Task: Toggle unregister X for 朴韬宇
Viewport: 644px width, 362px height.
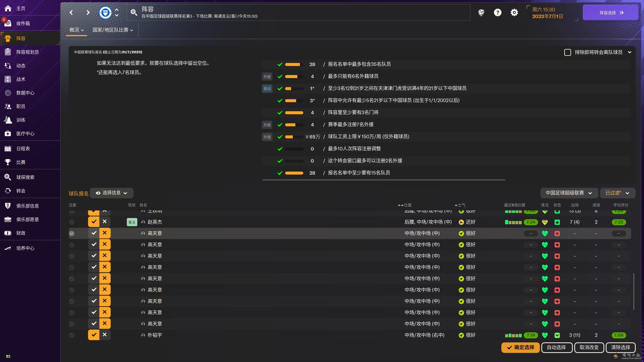Action: point(105,335)
